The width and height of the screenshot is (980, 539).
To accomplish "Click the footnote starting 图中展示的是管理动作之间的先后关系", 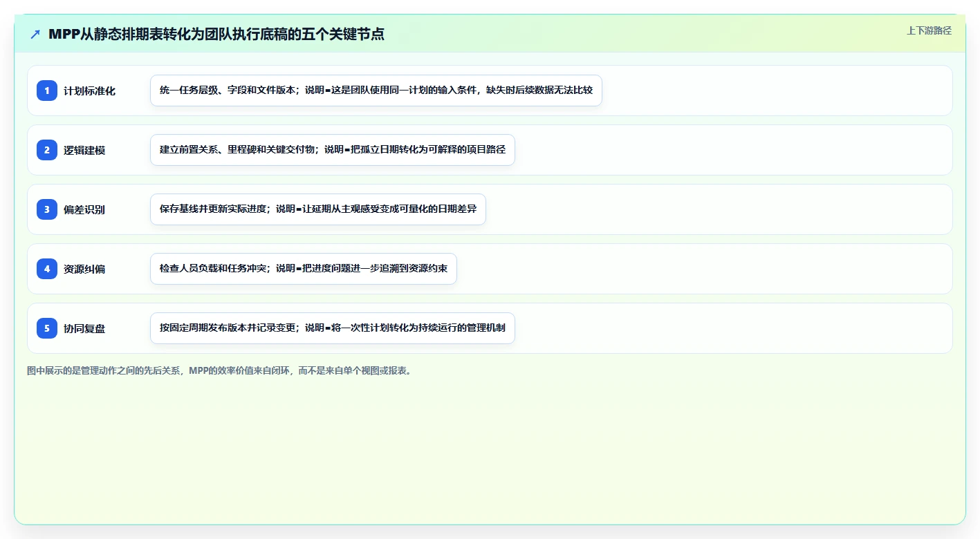I will point(221,370).
